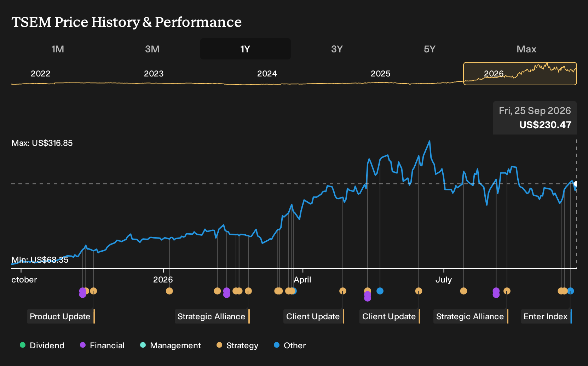
Task: Click the Min: US$68.35 label
Action: pyautogui.click(x=40, y=260)
